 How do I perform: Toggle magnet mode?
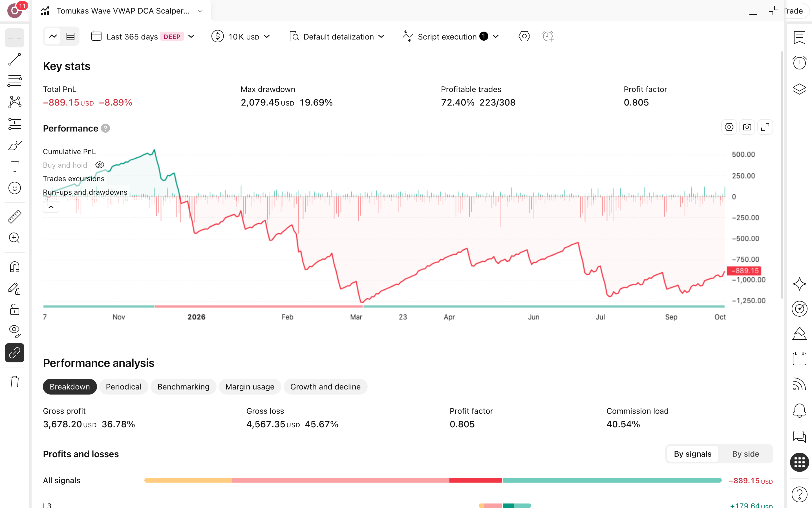click(x=15, y=267)
